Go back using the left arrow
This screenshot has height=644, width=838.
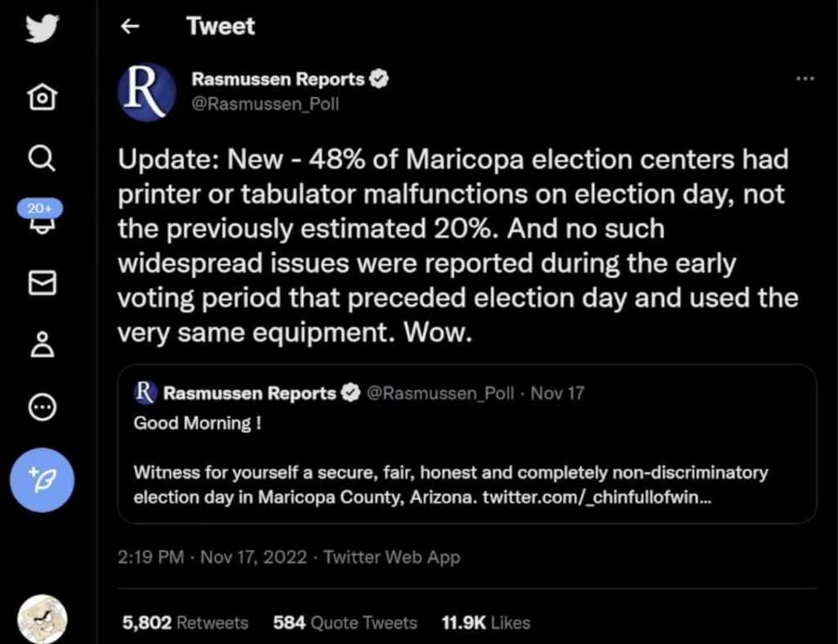tap(128, 26)
